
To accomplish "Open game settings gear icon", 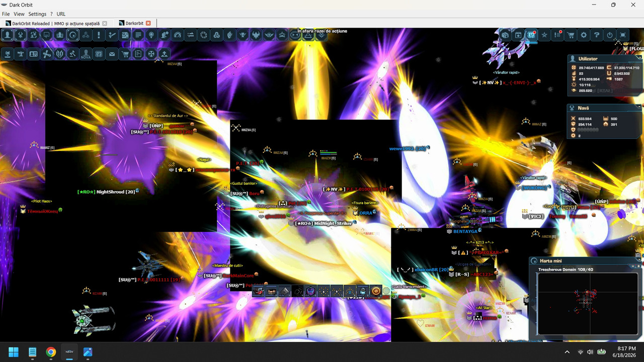I will click(584, 35).
